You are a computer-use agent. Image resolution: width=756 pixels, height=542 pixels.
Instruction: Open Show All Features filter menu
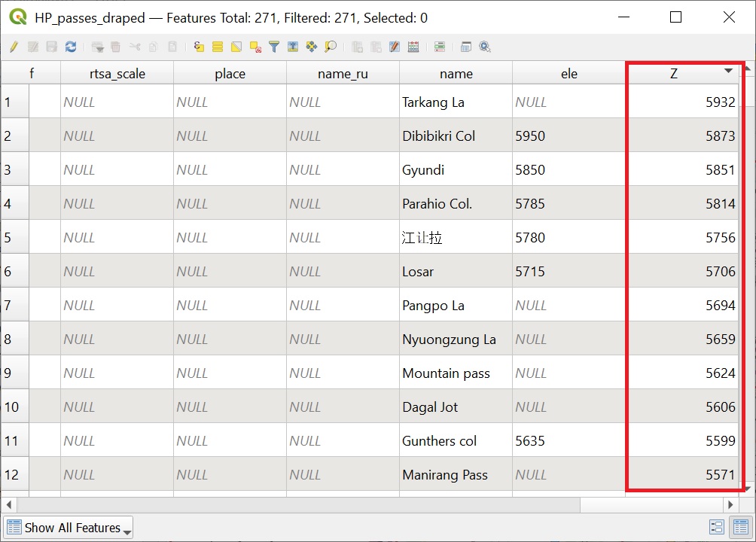[69, 528]
